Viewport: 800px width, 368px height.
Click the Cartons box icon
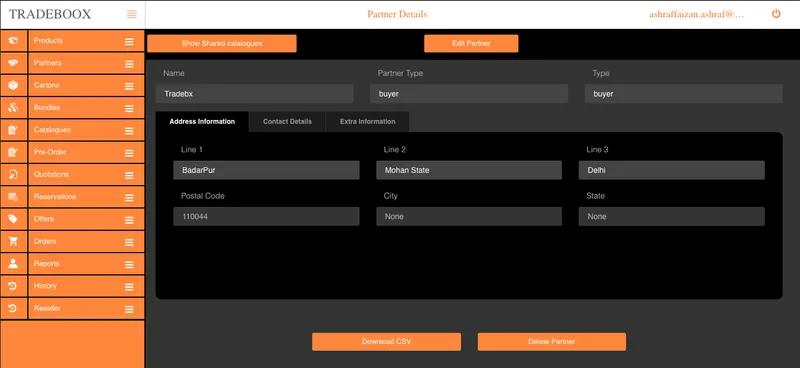13,85
